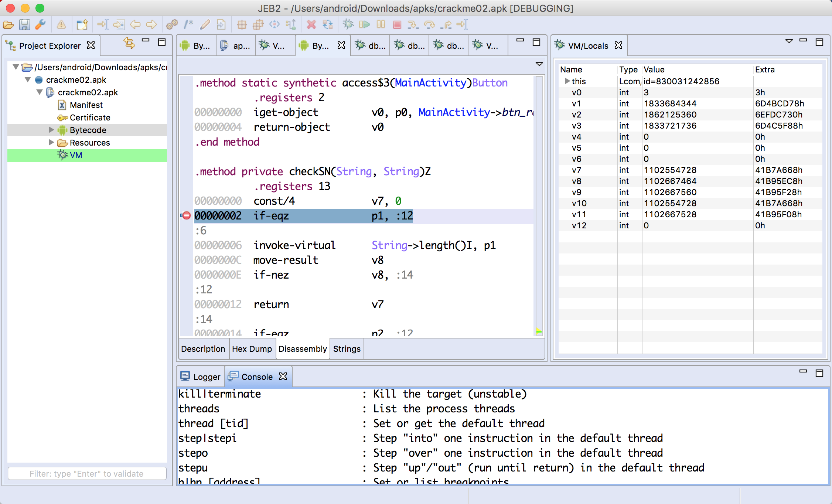Image resolution: width=832 pixels, height=504 pixels.
Task: Start debugging with the bug toolbar icon
Action: pyautogui.click(x=348, y=25)
